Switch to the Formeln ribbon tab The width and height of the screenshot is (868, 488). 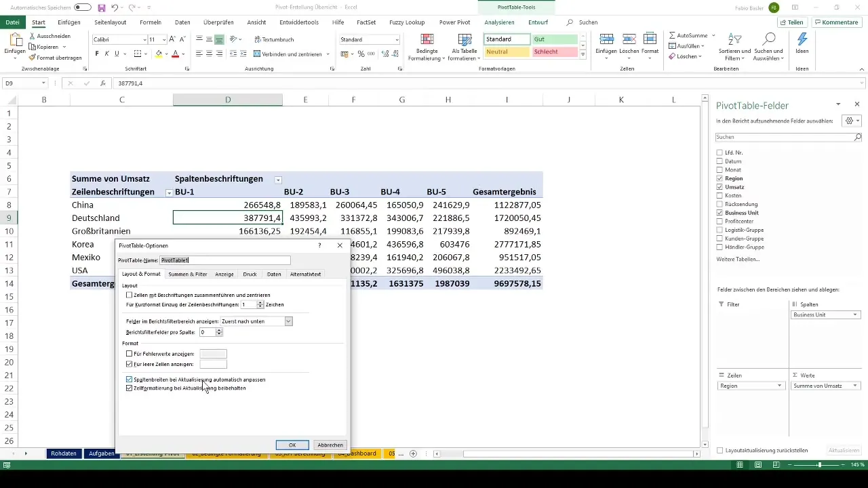[x=150, y=22]
